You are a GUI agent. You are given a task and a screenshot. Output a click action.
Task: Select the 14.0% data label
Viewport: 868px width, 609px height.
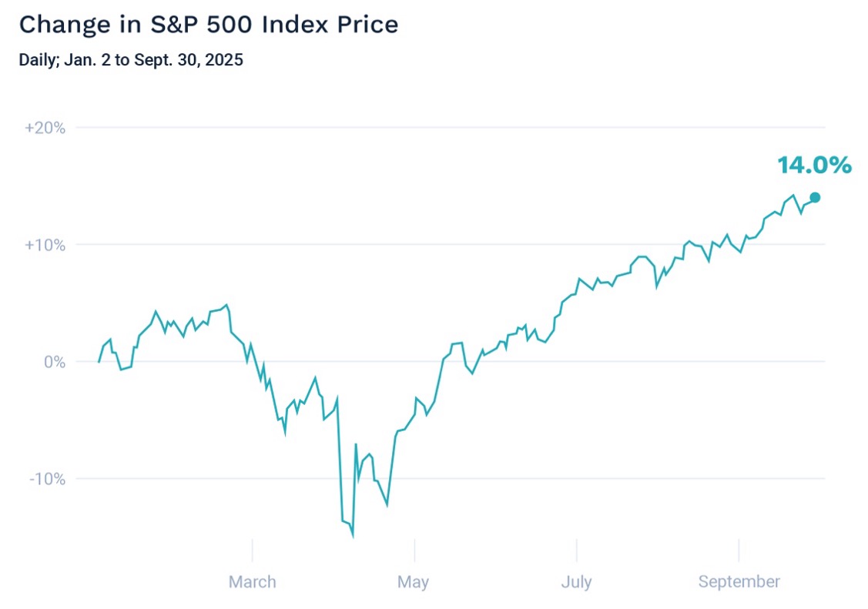[814, 165]
